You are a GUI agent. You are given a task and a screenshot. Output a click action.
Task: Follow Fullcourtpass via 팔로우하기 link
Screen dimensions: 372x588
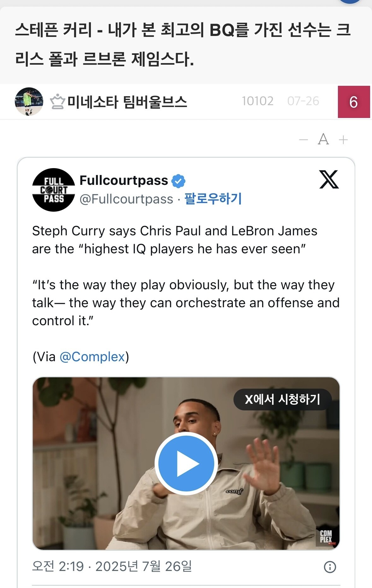[x=213, y=199]
